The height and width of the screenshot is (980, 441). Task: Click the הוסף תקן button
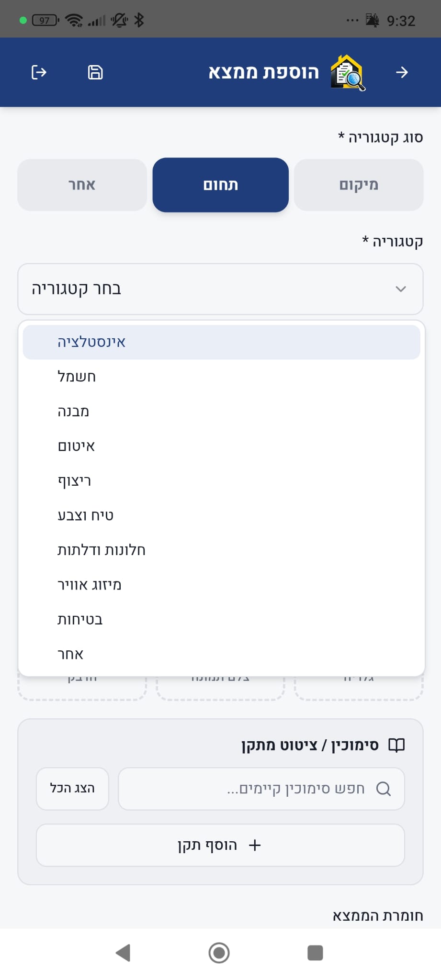[220, 845]
